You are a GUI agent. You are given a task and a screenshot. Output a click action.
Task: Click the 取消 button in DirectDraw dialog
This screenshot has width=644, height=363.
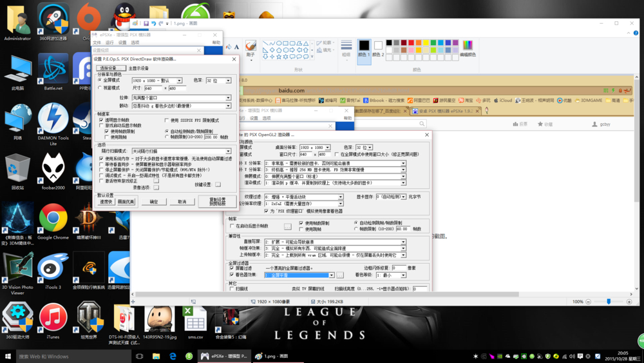[x=182, y=202]
